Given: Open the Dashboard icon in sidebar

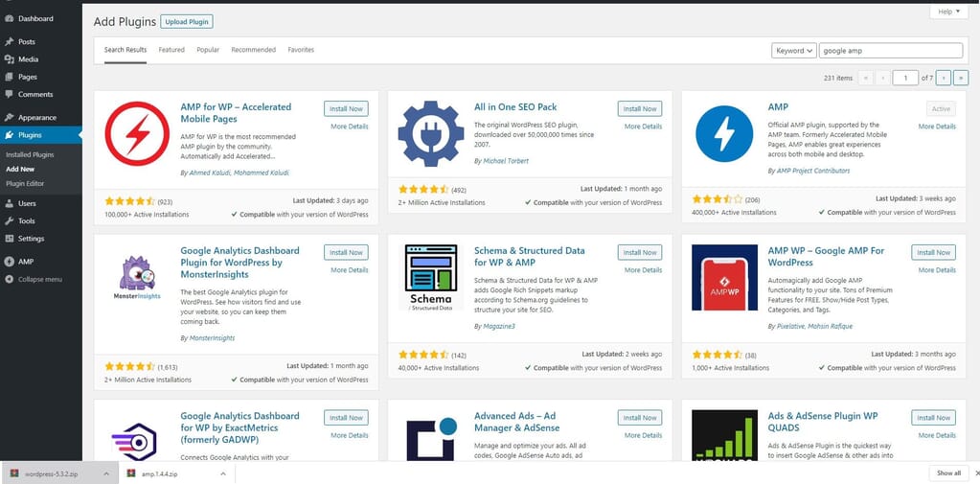Looking at the screenshot, I should (9, 19).
